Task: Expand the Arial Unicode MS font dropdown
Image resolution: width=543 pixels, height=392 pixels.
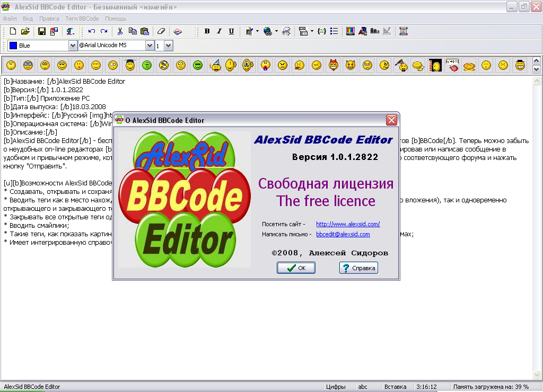Action: pos(149,46)
